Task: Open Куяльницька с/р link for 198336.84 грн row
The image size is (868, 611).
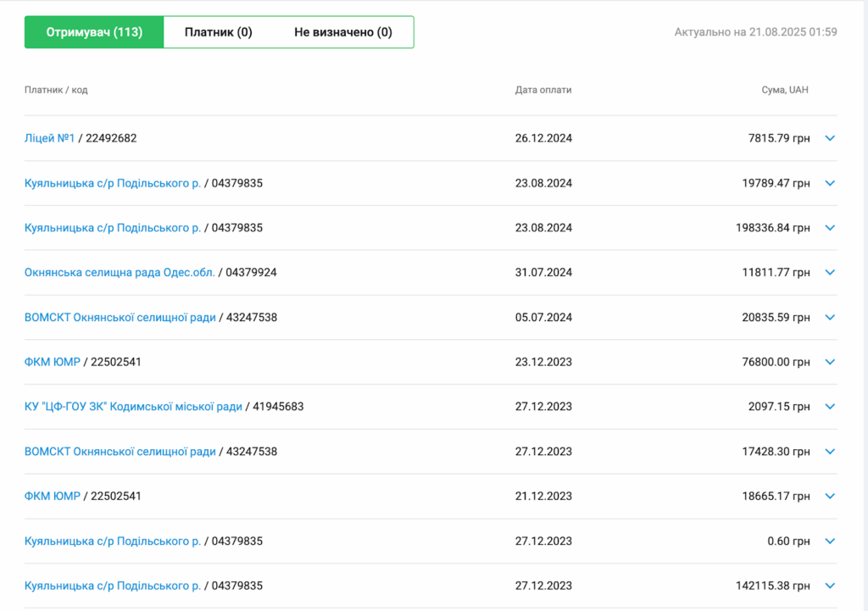Action: 113,228
